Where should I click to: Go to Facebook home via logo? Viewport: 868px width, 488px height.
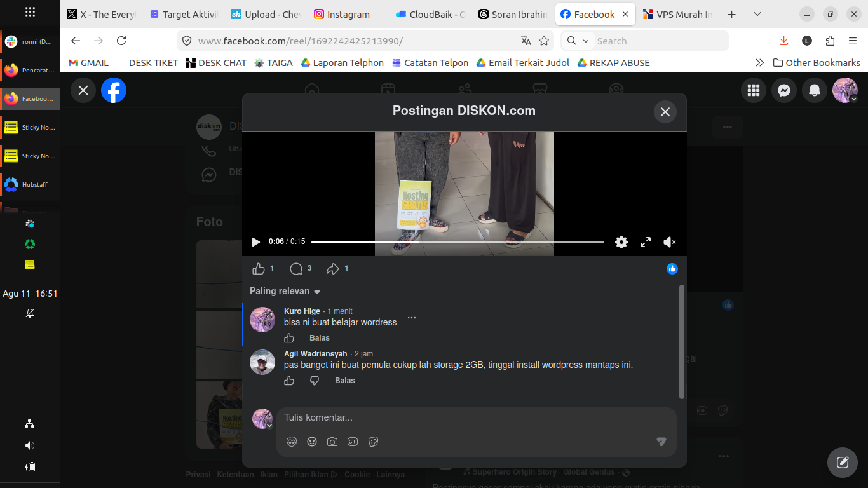pyautogui.click(x=114, y=90)
